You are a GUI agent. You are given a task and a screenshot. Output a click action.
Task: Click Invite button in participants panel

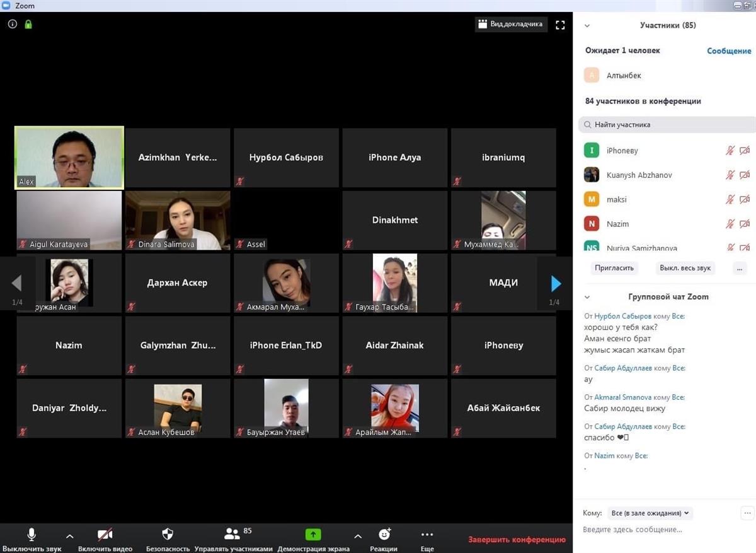point(614,268)
